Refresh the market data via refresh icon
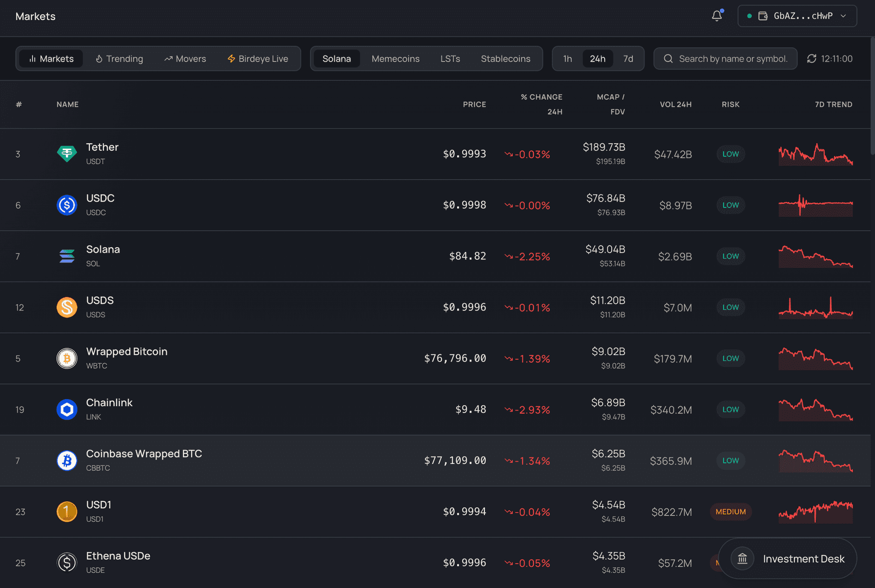875x588 pixels. [x=812, y=59]
